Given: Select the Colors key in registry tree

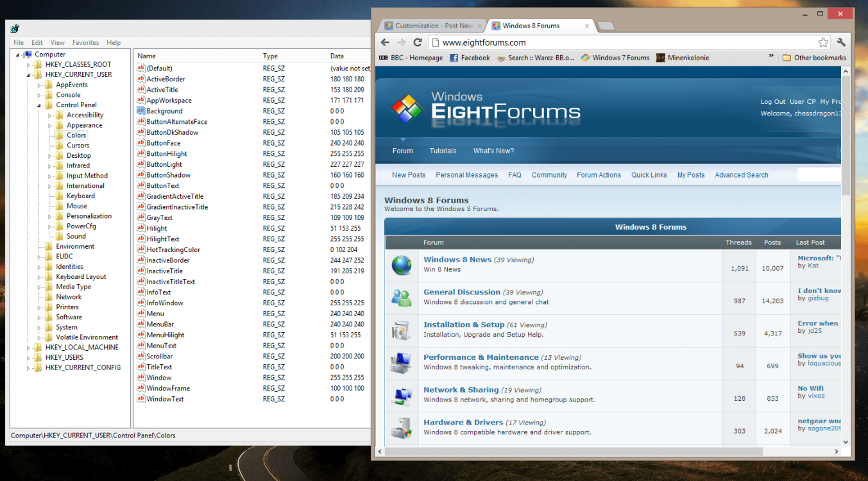Looking at the screenshot, I should (76, 135).
